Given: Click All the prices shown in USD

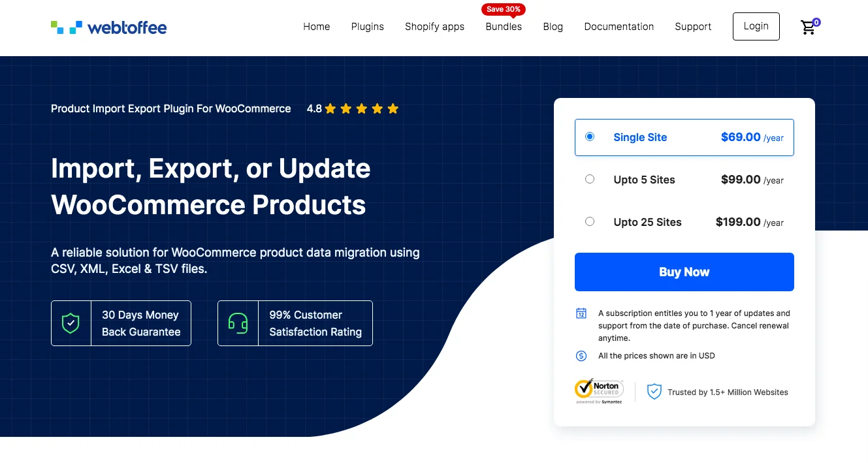Looking at the screenshot, I should [x=656, y=356].
